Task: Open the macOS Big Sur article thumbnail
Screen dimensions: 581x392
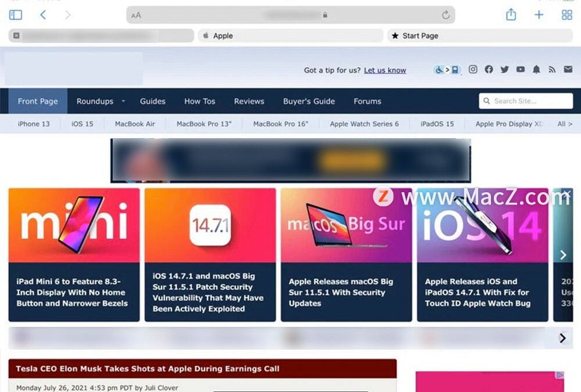Action: 346,225
